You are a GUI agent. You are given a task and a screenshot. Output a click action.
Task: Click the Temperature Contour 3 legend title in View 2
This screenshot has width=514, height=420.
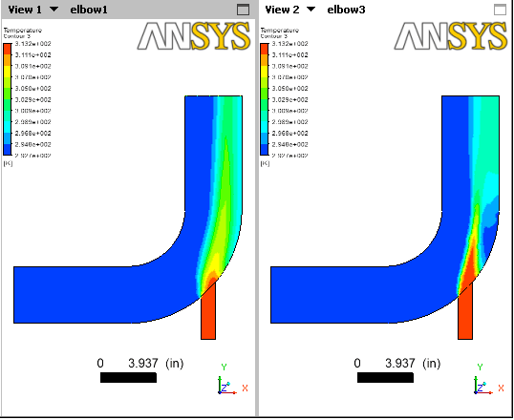[280, 32]
